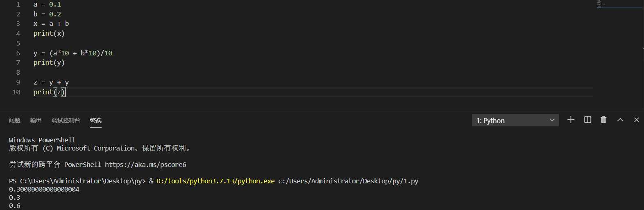The width and height of the screenshot is (644, 210).
Task: Close the terminal panel with X
Action: point(636,120)
